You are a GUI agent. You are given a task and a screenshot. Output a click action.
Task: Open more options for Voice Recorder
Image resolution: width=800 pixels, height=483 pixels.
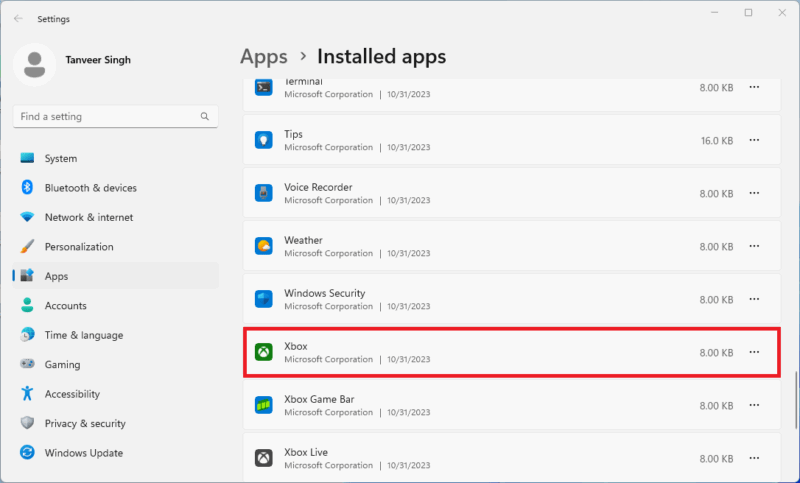(x=754, y=193)
